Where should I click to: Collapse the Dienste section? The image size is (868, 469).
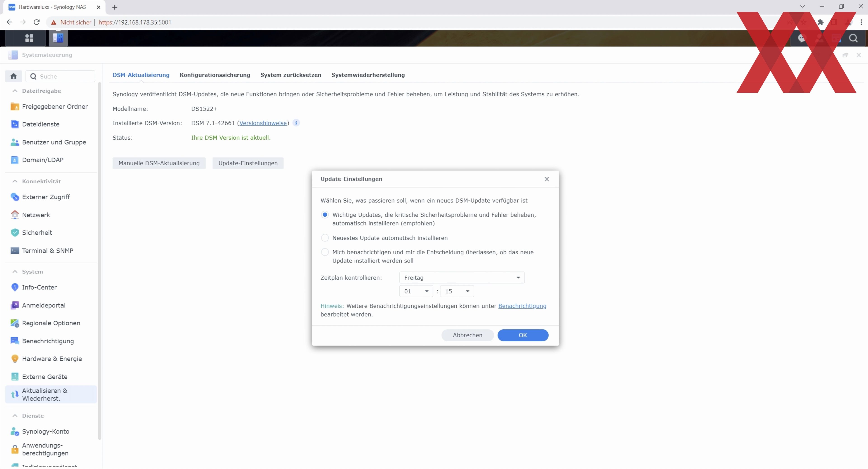click(x=15, y=416)
